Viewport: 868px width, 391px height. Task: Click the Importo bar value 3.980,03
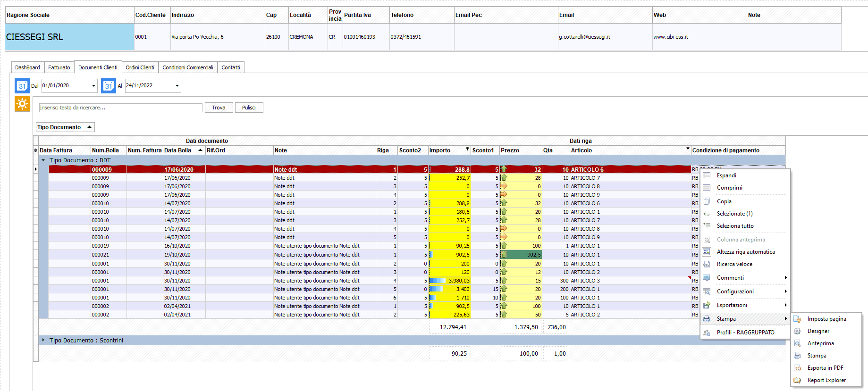[450, 281]
